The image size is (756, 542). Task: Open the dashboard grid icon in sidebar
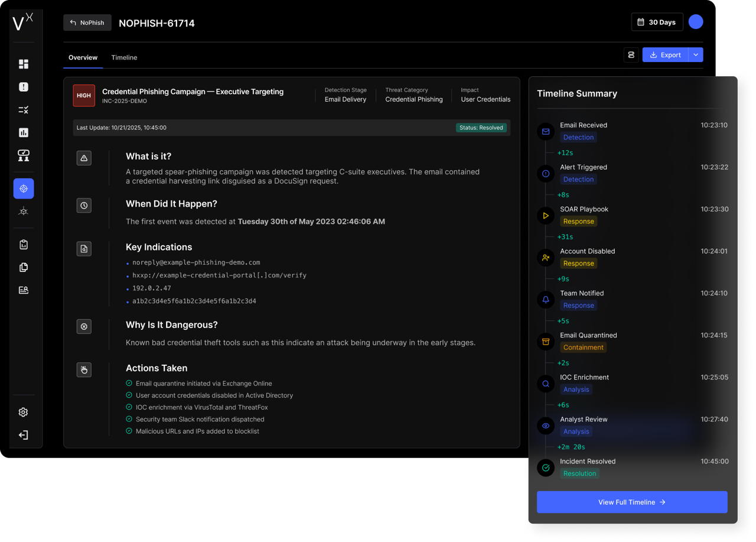click(x=24, y=64)
